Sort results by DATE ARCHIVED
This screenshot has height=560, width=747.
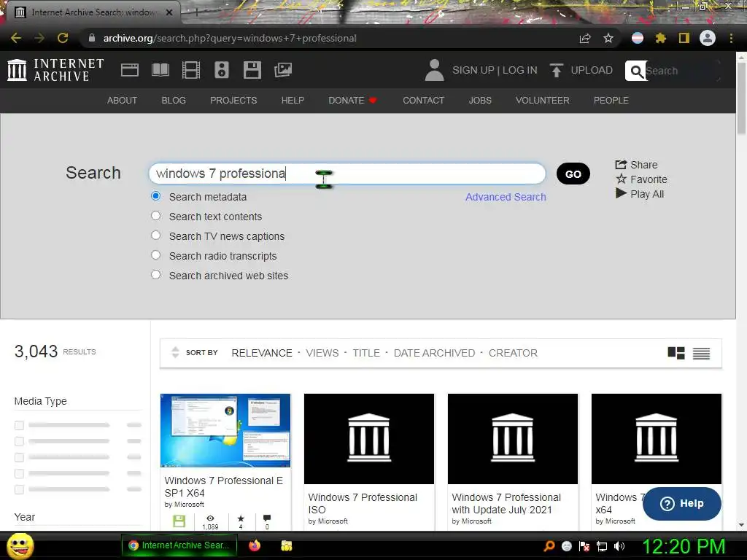pyautogui.click(x=434, y=353)
